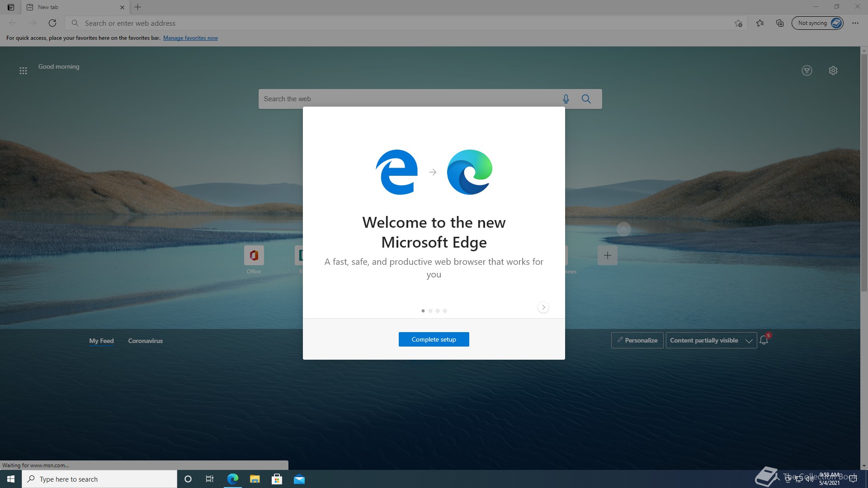
Task: Open the Collections icon
Action: (x=780, y=23)
